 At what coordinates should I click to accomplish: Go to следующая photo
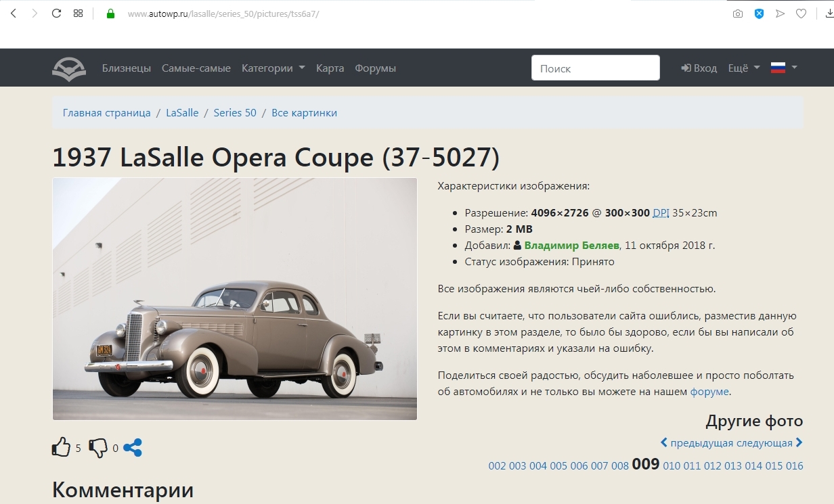coord(769,443)
